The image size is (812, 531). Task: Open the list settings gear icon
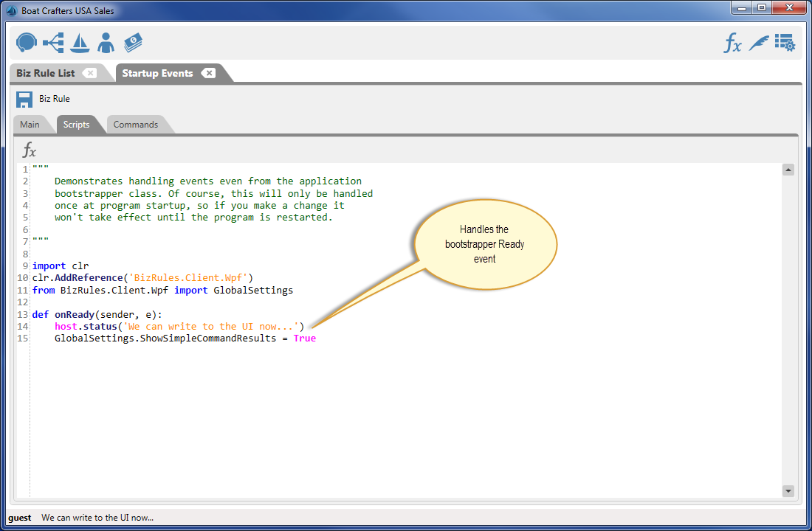pos(785,43)
